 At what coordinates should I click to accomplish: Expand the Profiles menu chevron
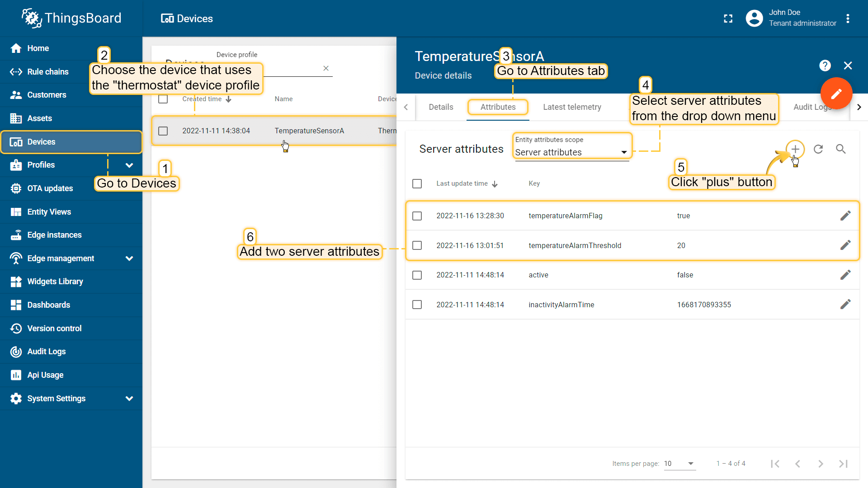[129, 165]
